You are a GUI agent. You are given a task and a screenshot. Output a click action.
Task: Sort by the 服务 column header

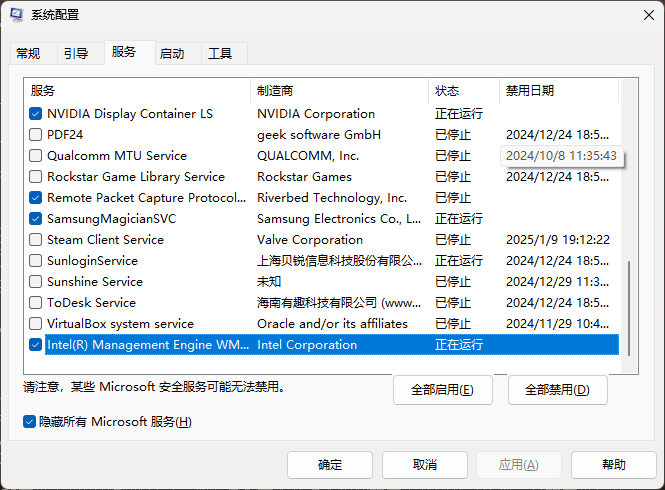pos(137,90)
